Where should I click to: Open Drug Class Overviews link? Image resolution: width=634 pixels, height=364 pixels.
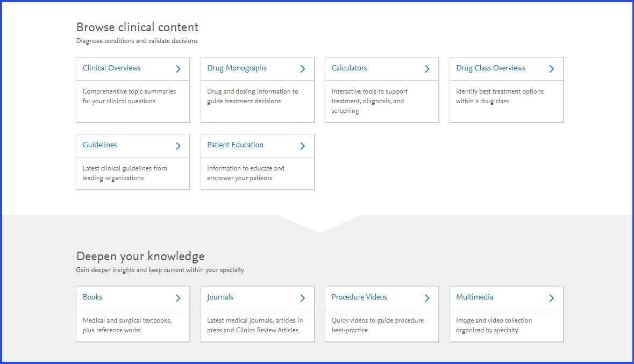pos(490,68)
